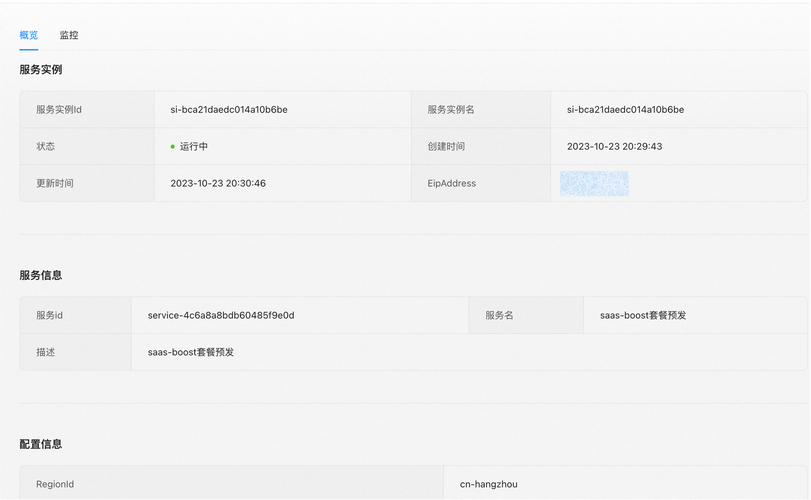Viewport: 811px width, 500px height.
Task: Click the 创建时间 label cell
Action: (481, 146)
